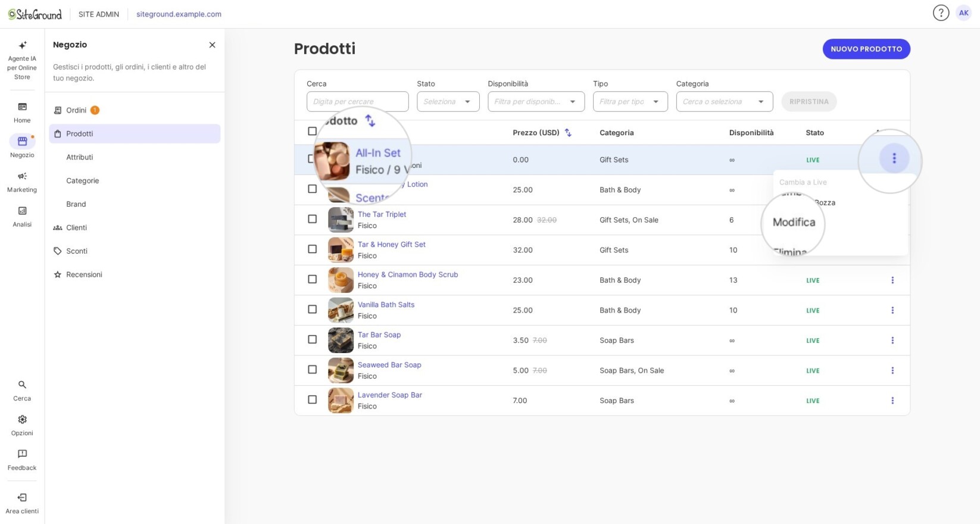This screenshot has height=524, width=980.
Task: Open the Categoria filter dropdown
Action: (724, 102)
